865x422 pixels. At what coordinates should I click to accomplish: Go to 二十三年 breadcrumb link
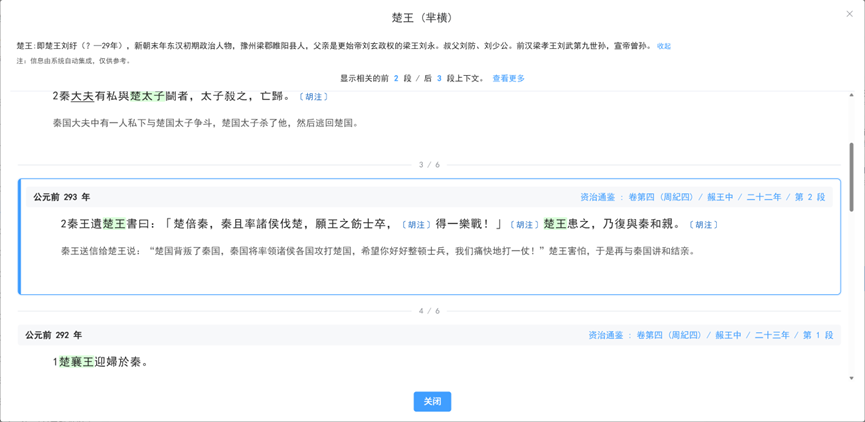point(772,335)
